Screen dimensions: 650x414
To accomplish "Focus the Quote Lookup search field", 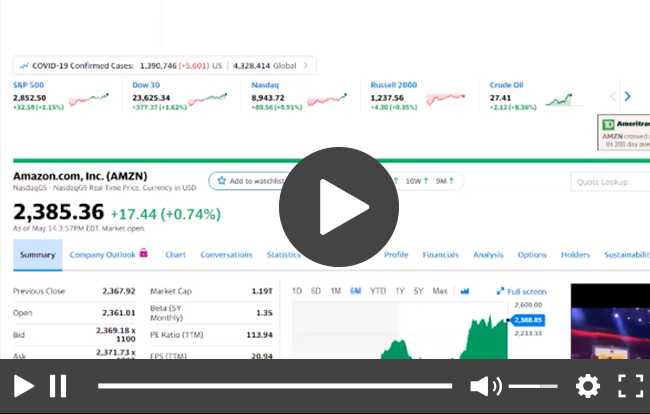I will [x=610, y=182].
